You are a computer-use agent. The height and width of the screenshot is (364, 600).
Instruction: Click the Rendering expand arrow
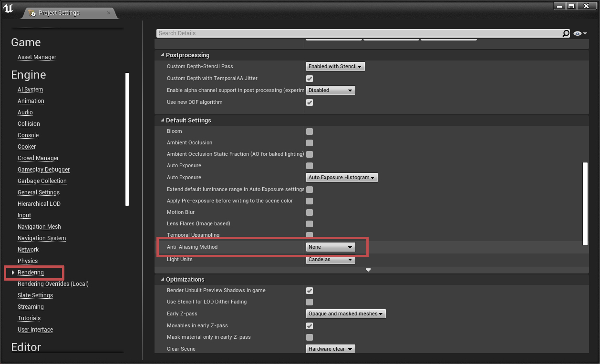(x=13, y=273)
